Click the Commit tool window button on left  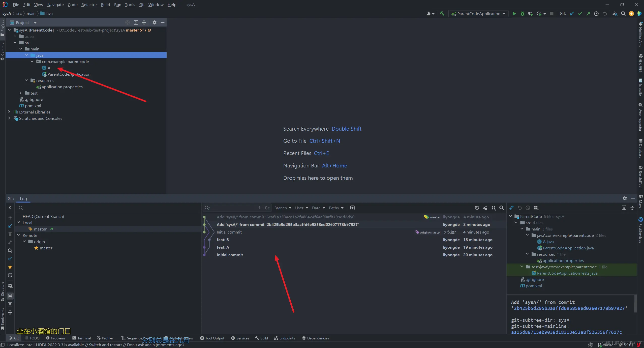(3, 52)
